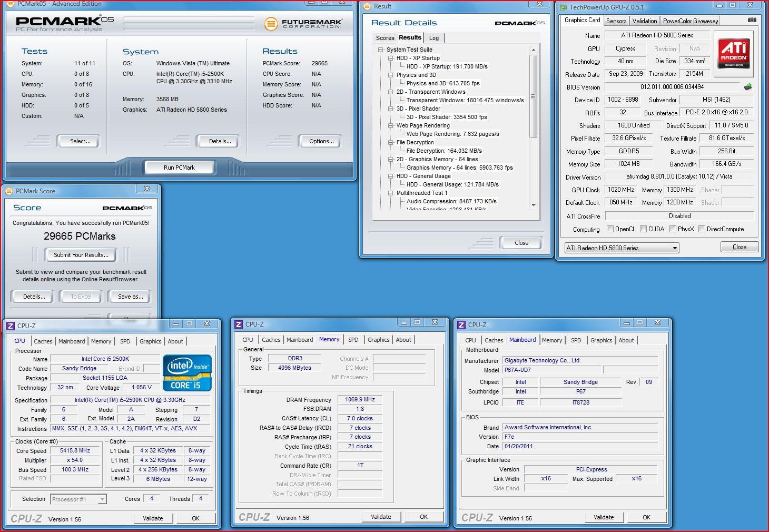Select HDD - XP Startup: 191.700 MB/s row
This screenshot has width=769, height=532.
click(x=447, y=66)
